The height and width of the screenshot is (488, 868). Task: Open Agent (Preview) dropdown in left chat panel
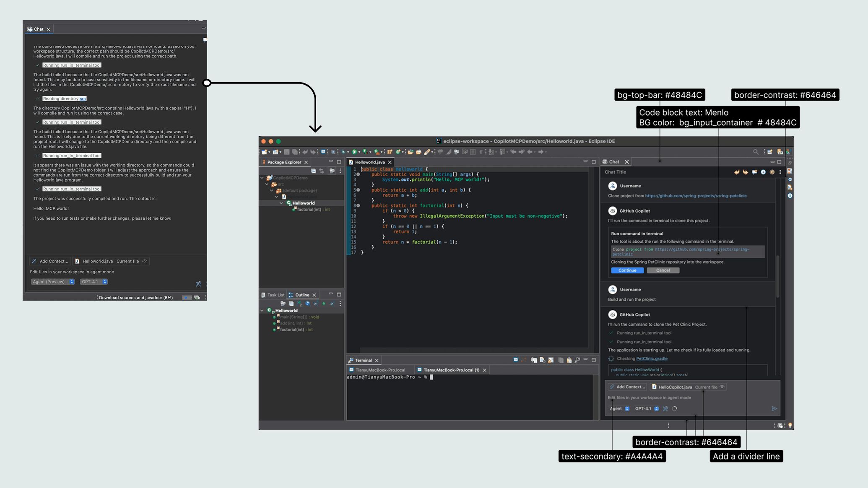click(52, 282)
